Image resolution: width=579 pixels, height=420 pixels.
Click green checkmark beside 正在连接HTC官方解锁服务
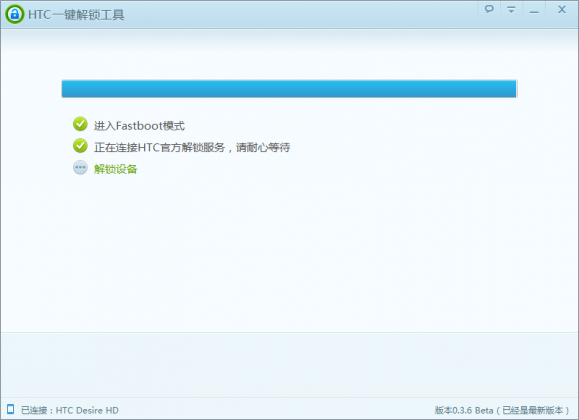click(80, 146)
